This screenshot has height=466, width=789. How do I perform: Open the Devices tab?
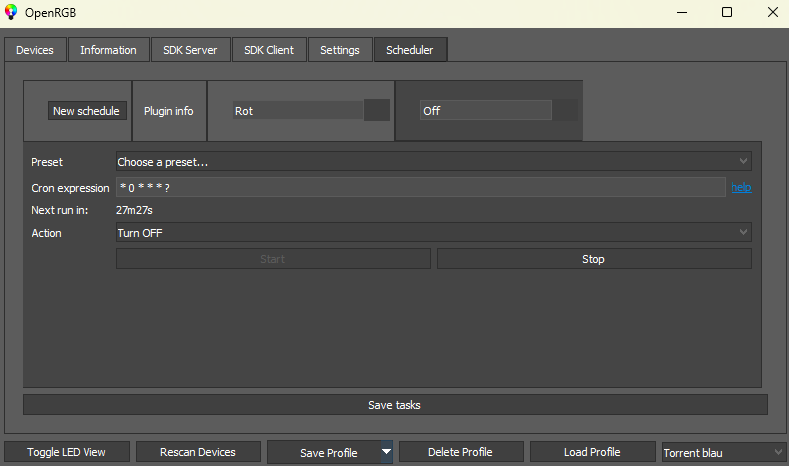(35, 50)
